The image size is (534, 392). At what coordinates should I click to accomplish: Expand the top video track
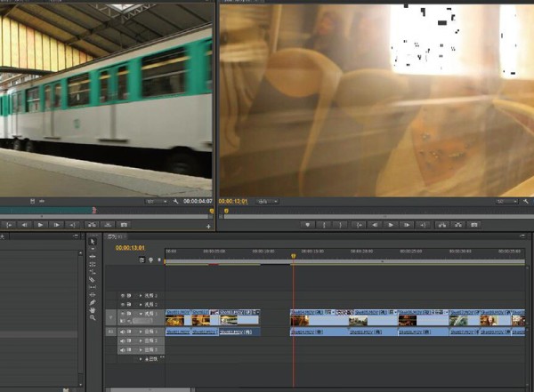click(x=141, y=296)
